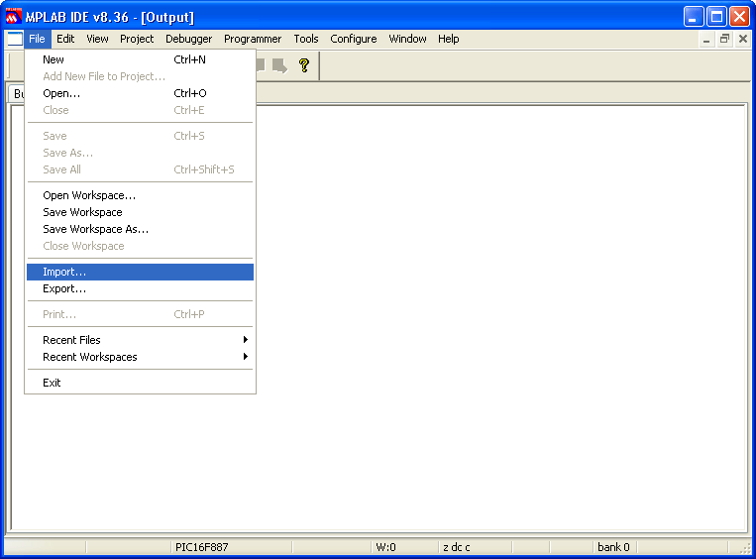Screen dimensions: 756x559
Task: Click 'bank 0' in the status bar
Action: 613,547
